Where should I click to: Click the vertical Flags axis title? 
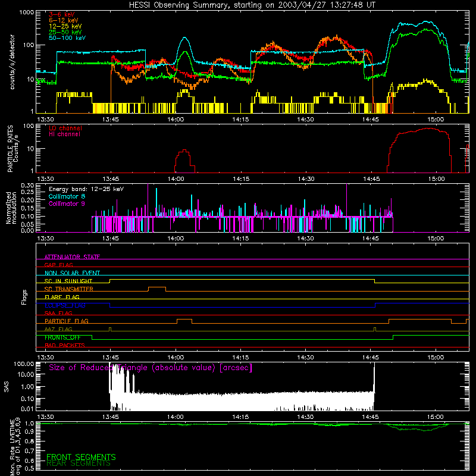pyautogui.click(x=24, y=297)
